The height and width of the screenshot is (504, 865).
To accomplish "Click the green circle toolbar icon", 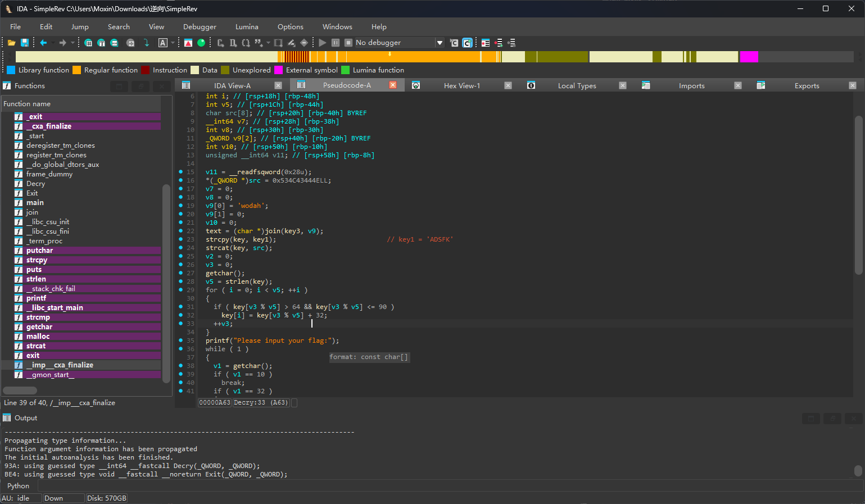I will (201, 43).
